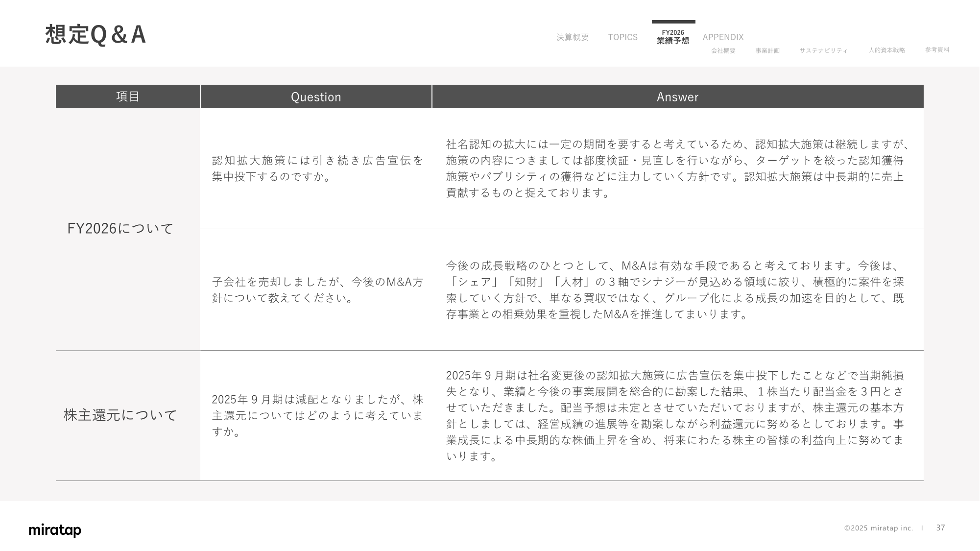Go to the APPENDIX tab
Screen dimensions: 980x551
(x=723, y=37)
